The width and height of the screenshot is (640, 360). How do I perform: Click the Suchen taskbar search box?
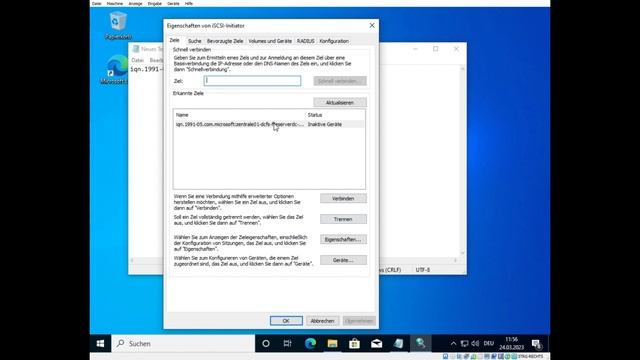(183, 343)
